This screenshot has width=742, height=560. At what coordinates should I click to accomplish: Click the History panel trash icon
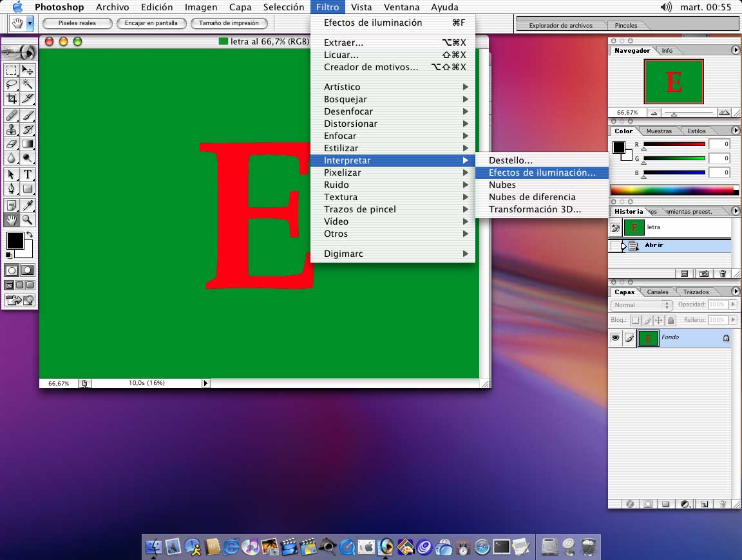tap(723, 274)
